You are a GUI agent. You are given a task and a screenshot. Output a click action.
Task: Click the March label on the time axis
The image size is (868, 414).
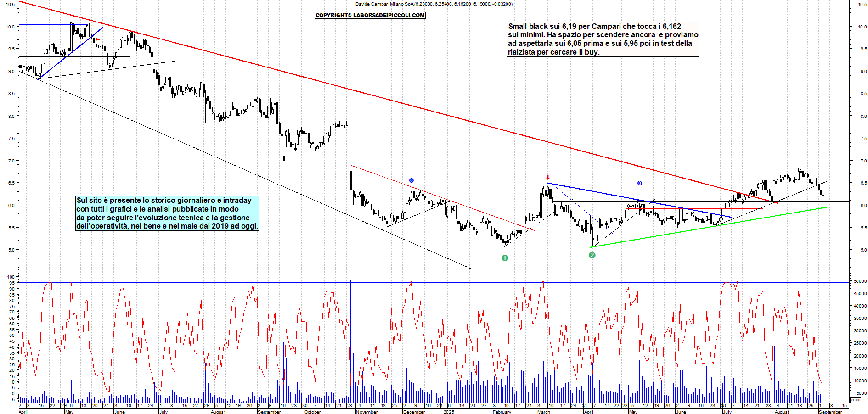(544, 412)
